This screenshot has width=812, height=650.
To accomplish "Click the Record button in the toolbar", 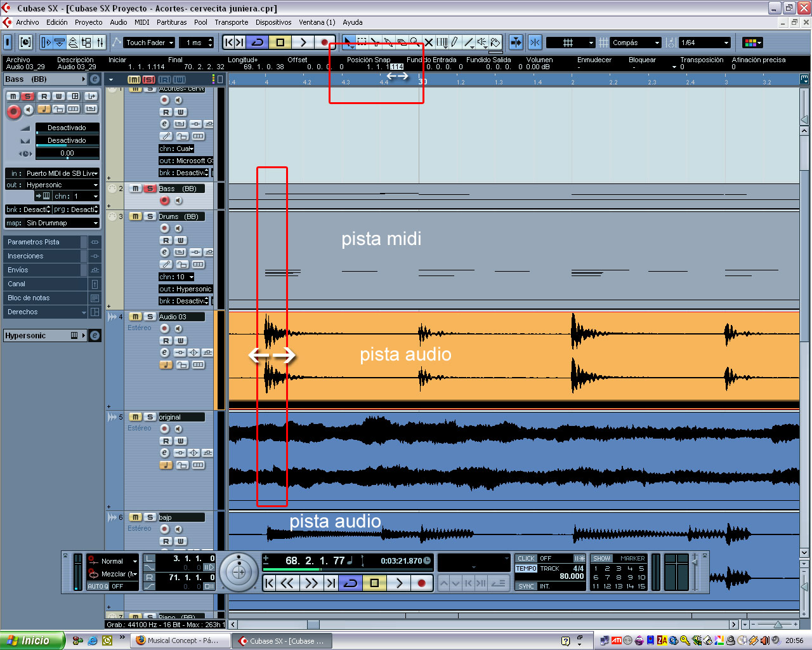I will [324, 43].
